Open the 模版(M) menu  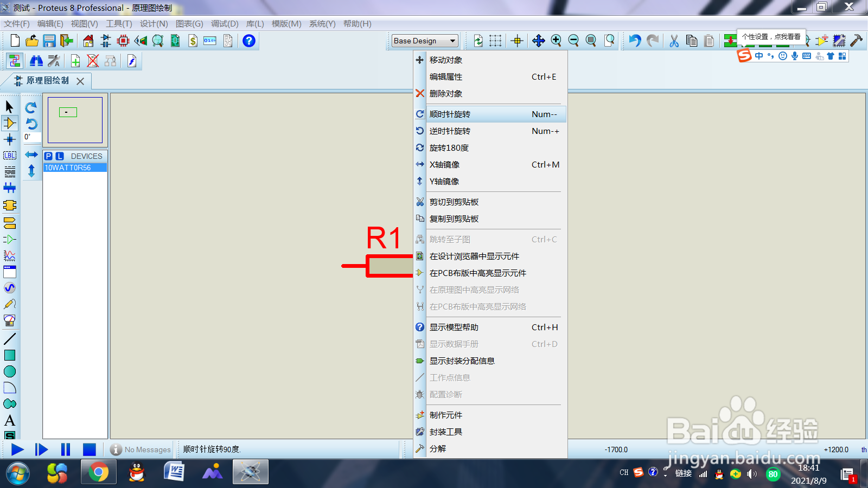click(286, 24)
